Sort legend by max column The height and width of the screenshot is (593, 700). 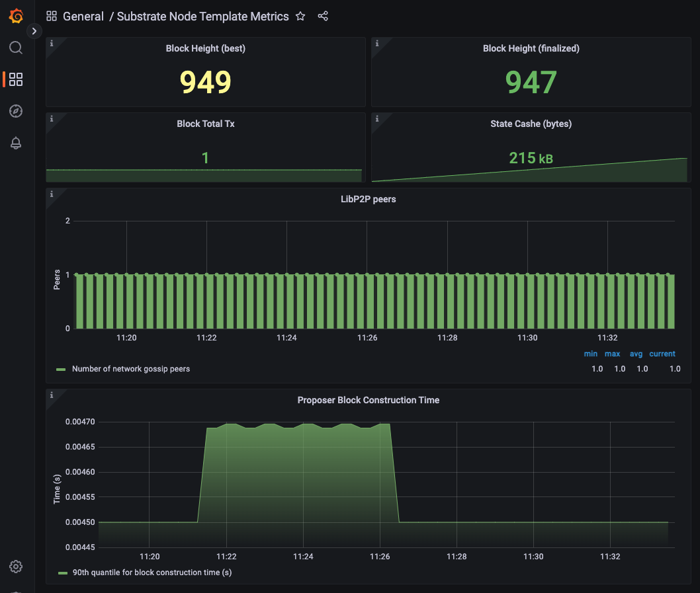click(612, 354)
